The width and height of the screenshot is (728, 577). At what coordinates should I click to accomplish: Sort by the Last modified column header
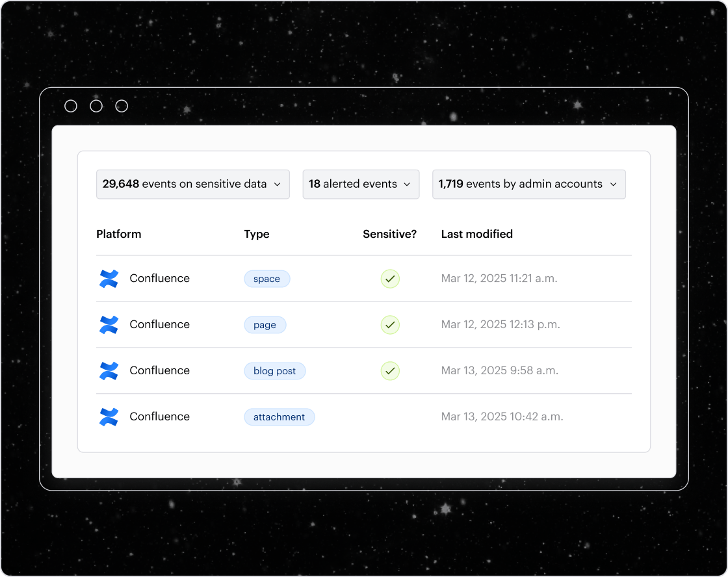coord(476,234)
